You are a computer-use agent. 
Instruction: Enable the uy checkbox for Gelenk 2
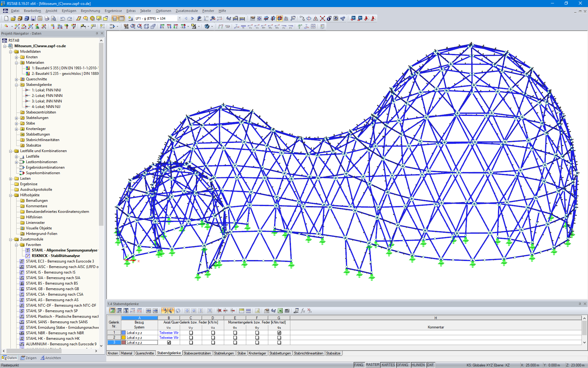(191, 338)
